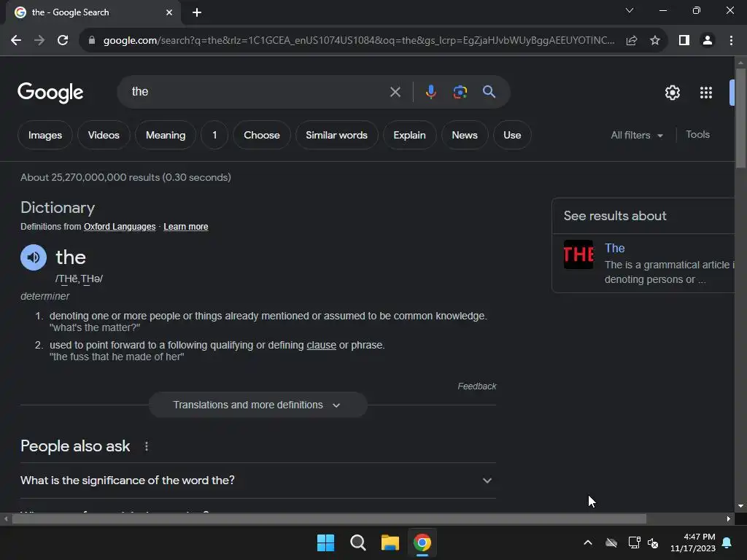Open the Chrome profile icon
This screenshot has height=560, width=747.
708,41
